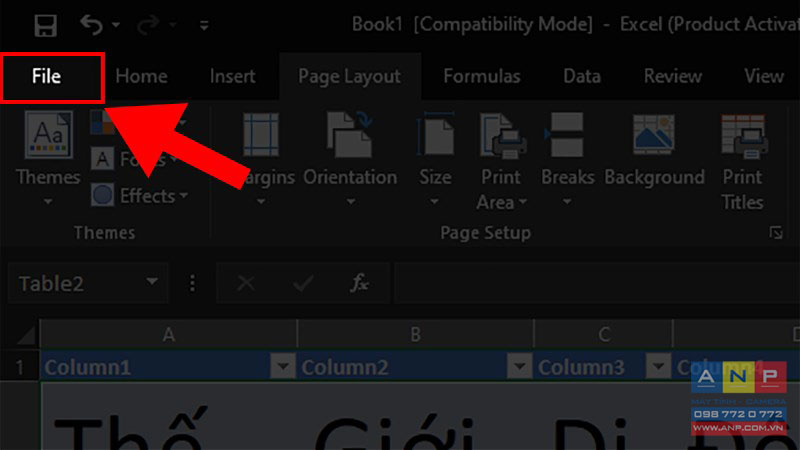Select the Page Layout tab
This screenshot has height=450, width=800.
click(349, 77)
